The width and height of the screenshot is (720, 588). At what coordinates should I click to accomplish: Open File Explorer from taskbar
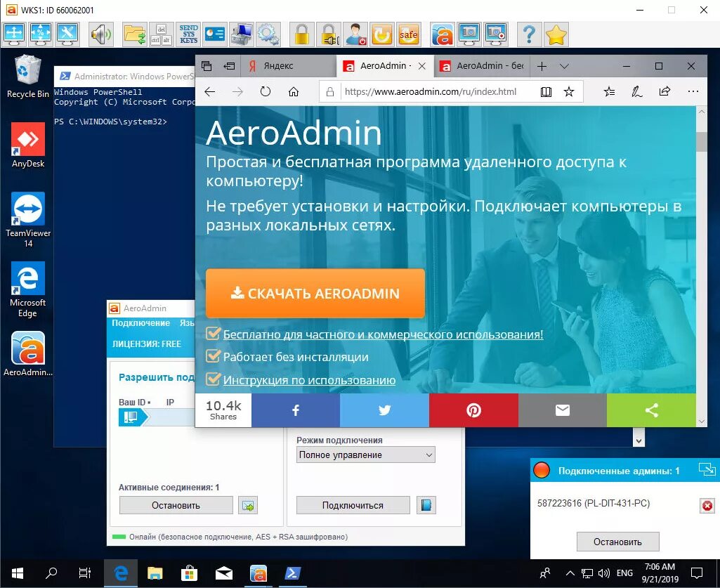(x=155, y=573)
